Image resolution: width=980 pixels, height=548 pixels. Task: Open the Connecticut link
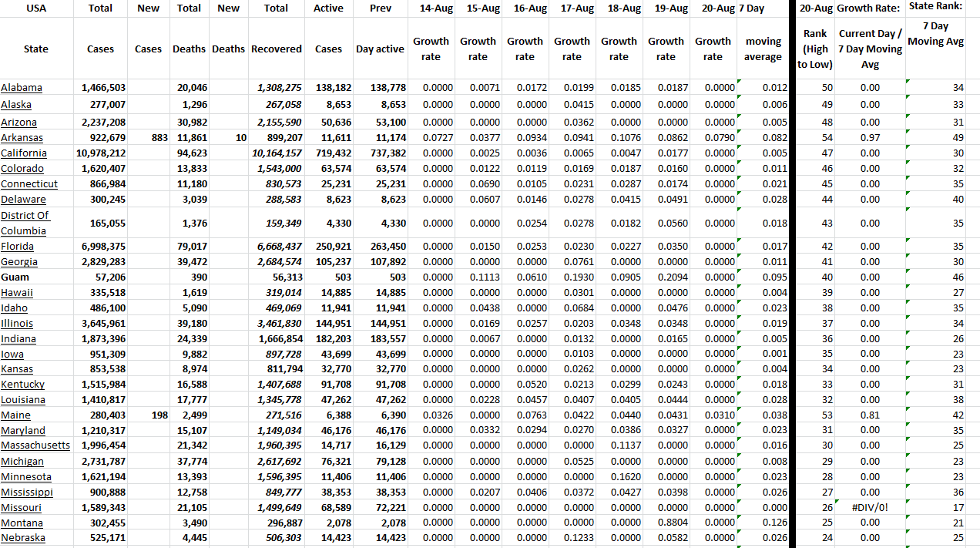[x=29, y=184]
